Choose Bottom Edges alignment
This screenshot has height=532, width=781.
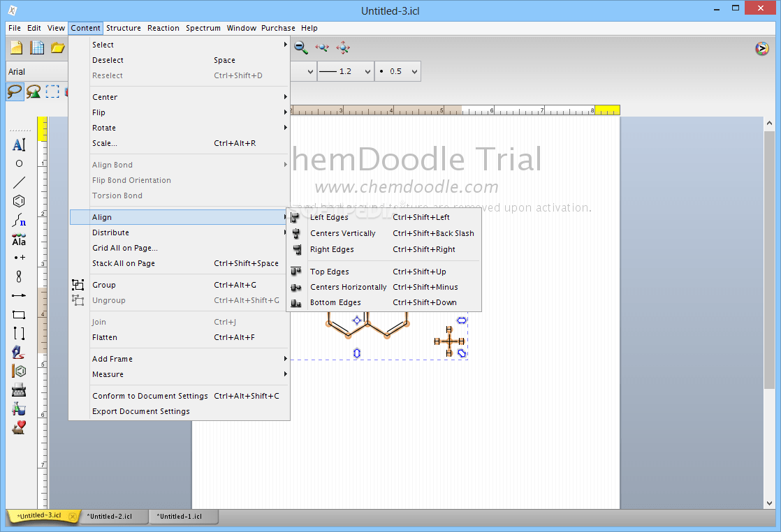[x=384, y=302]
